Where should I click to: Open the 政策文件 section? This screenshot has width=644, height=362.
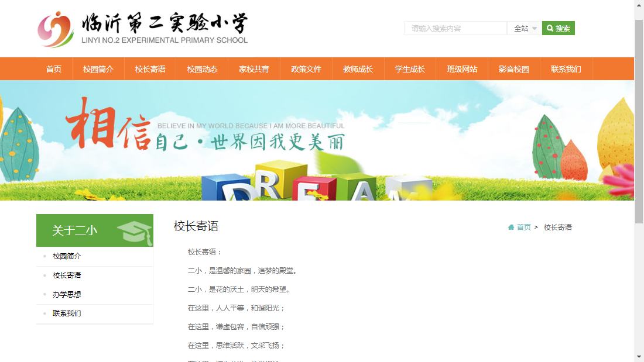click(306, 68)
